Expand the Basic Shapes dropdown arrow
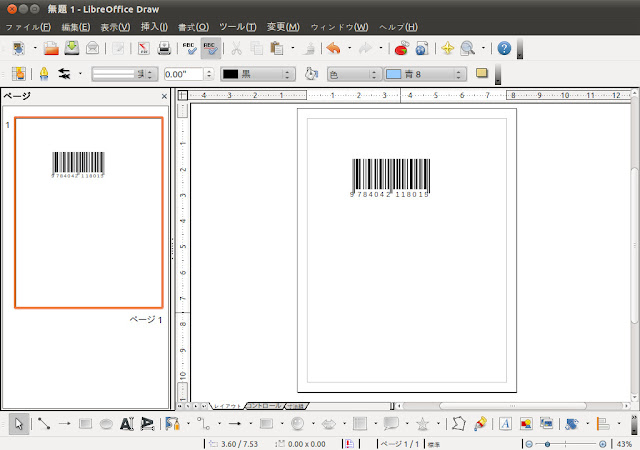 coord(282,424)
